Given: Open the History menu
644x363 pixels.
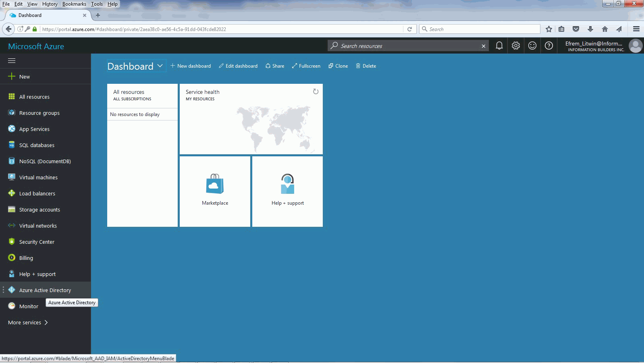Looking at the screenshot, I should click(x=50, y=4).
